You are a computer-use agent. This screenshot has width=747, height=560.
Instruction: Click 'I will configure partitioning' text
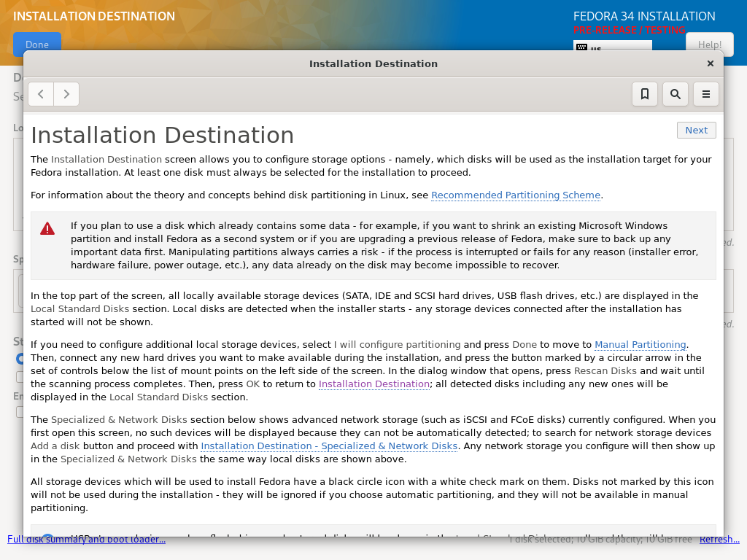click(x=398, y=345)
